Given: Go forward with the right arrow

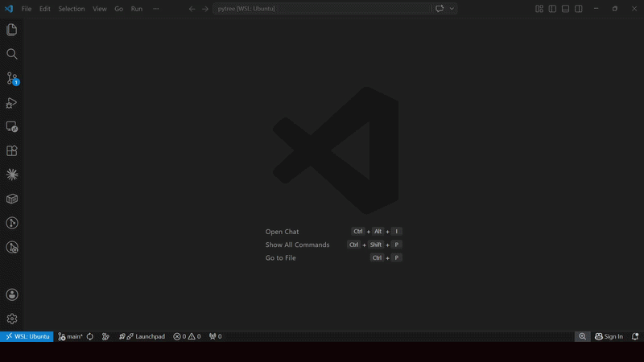Looking at the screenshot, I should pos(205,9).
